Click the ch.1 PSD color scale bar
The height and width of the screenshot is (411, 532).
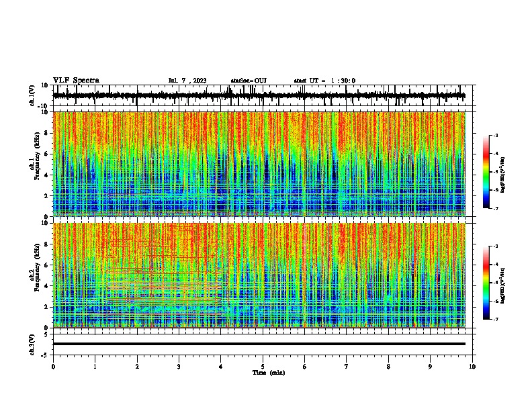click(486, 172)
